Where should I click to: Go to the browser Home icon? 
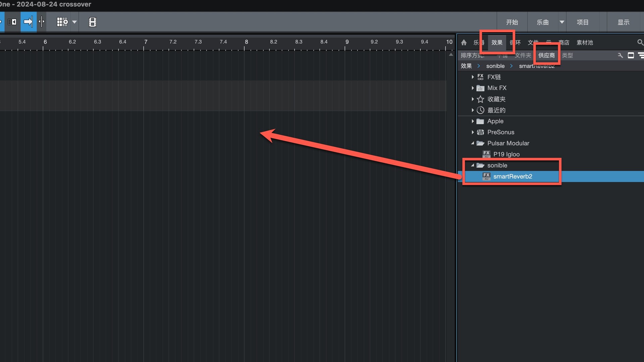coord(464,43)
